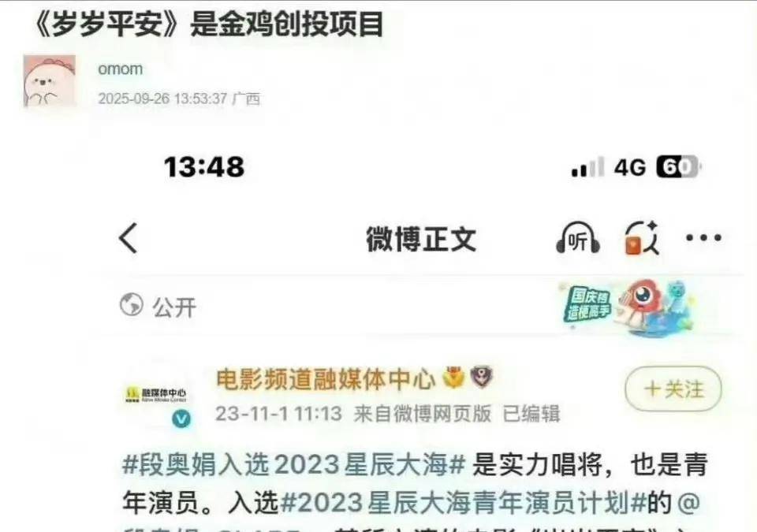Open hashtag #2023星辰大海青年演员计划#
The height and width of the screenshot is (532, 757).
click(x=463, y=503)
